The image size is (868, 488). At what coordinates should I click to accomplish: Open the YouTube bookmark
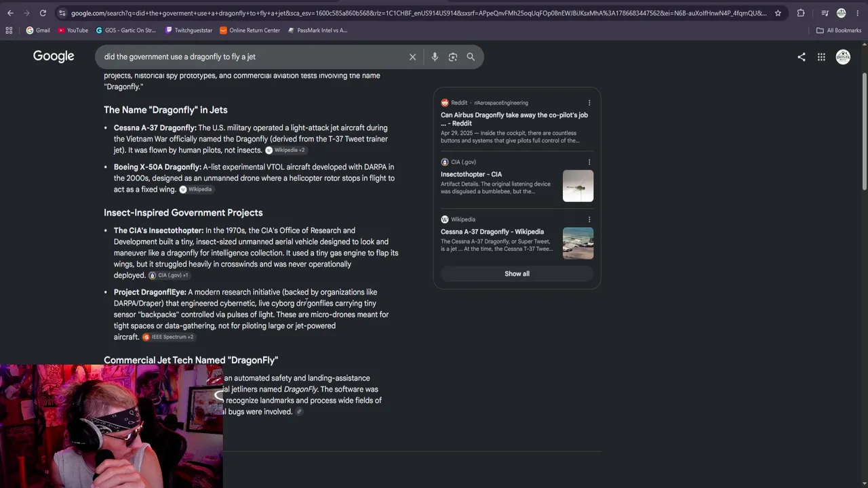pos(73,30)
